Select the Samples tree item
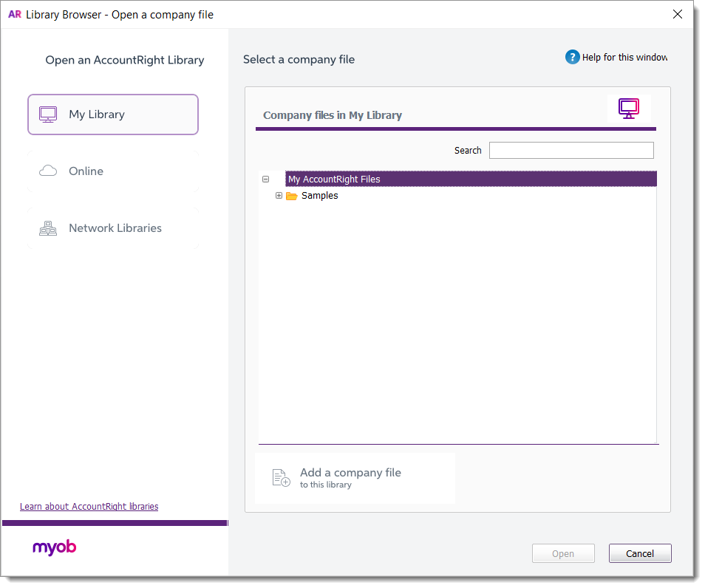Screen dimensions: 705x588 pyautogui.click(x=320, y=196)
